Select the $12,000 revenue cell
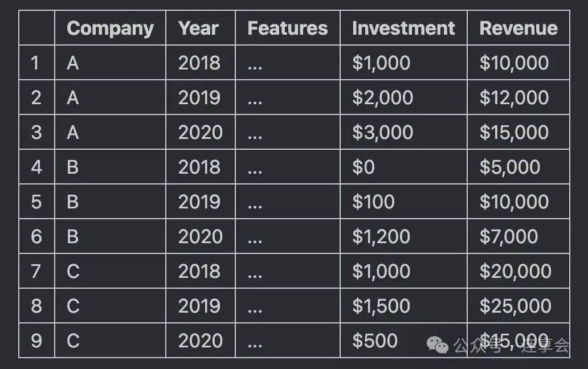 [x=514, y=97]
